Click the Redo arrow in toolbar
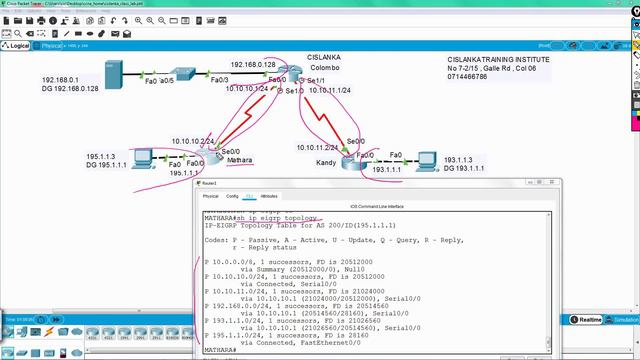Viewport: 640px width, 360px height. click(x=125, y=20)
